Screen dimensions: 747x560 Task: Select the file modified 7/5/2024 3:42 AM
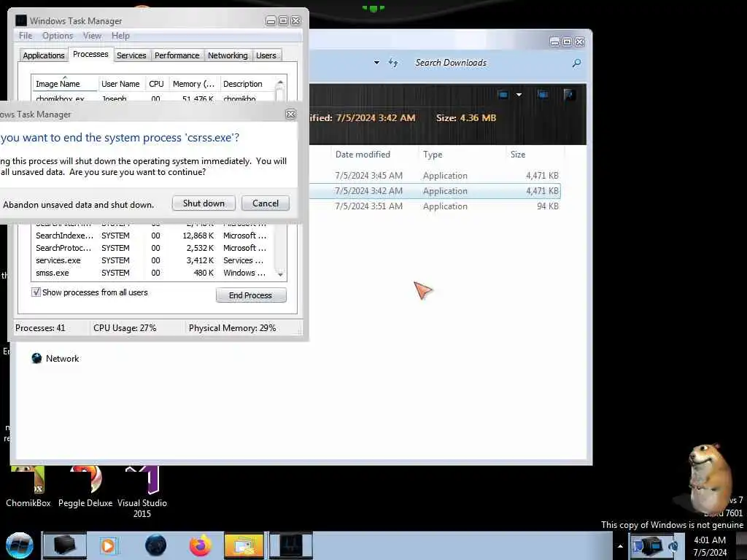click(435, 190)
